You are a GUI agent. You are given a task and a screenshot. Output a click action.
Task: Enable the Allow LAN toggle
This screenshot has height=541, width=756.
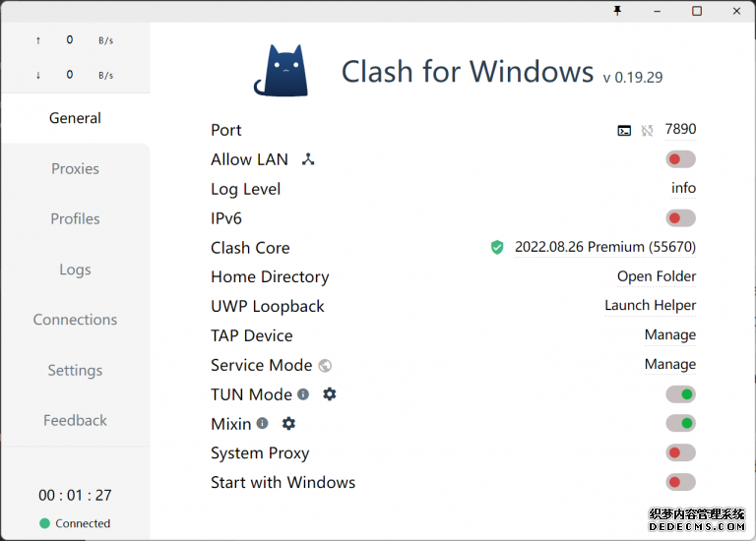coord(680,159)
